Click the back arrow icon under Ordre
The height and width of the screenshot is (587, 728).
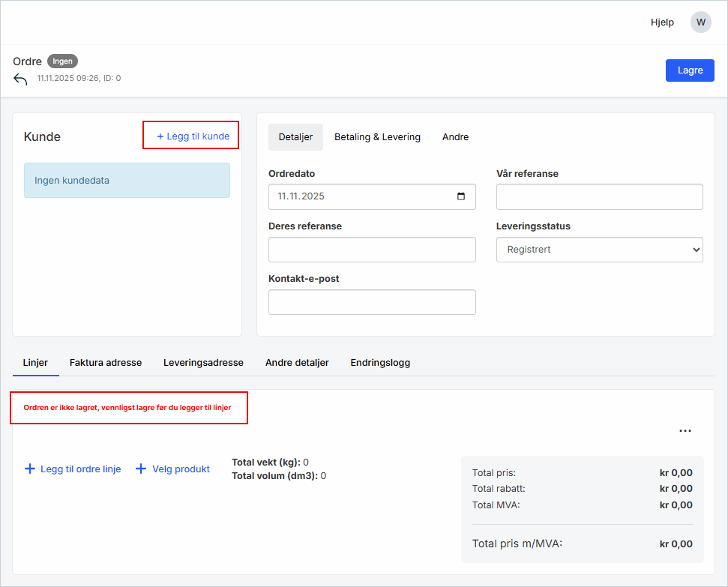(20, 79)
